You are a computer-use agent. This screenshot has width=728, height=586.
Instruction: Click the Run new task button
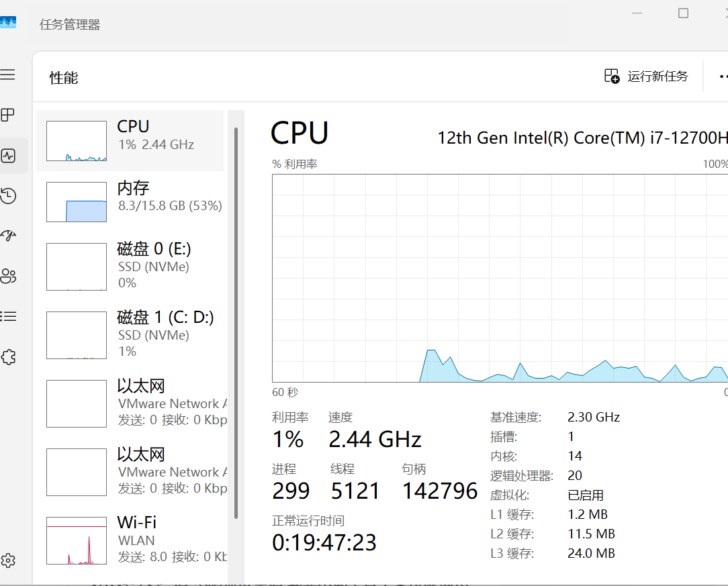[646, 77]
